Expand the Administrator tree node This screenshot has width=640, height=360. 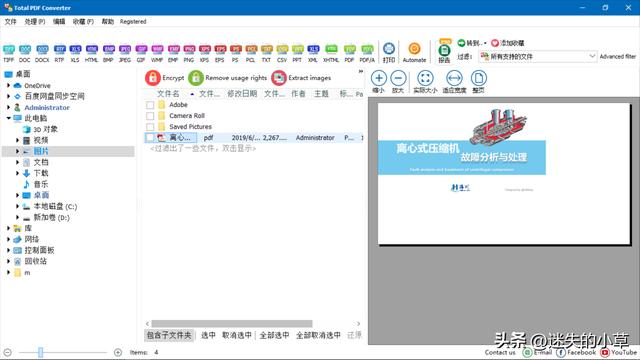9,107
